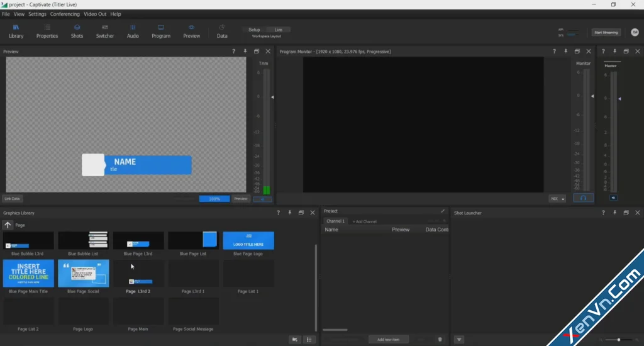644x346 pixels.
Task: Open help for Program Monitor panel
Action: 554,52
